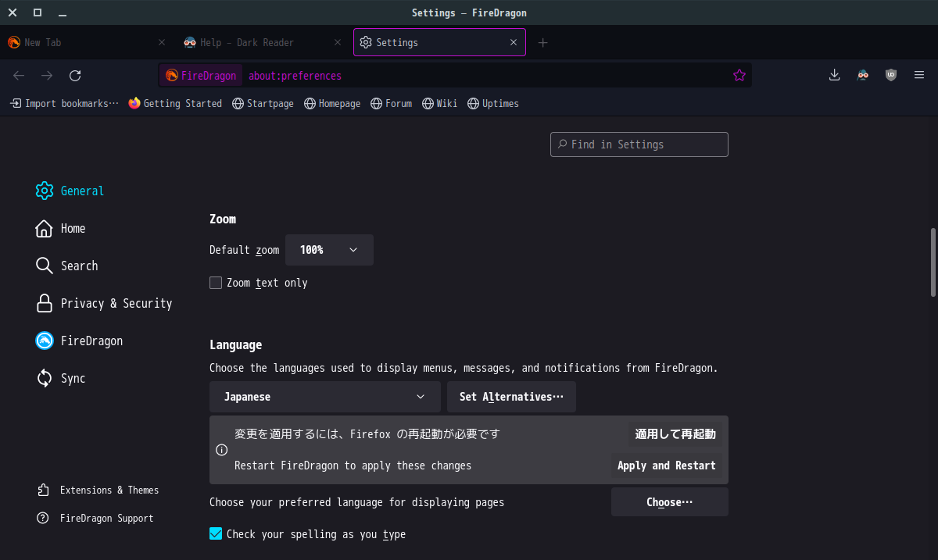Open the Privacy & Security settings category

[x=104, y=303]
